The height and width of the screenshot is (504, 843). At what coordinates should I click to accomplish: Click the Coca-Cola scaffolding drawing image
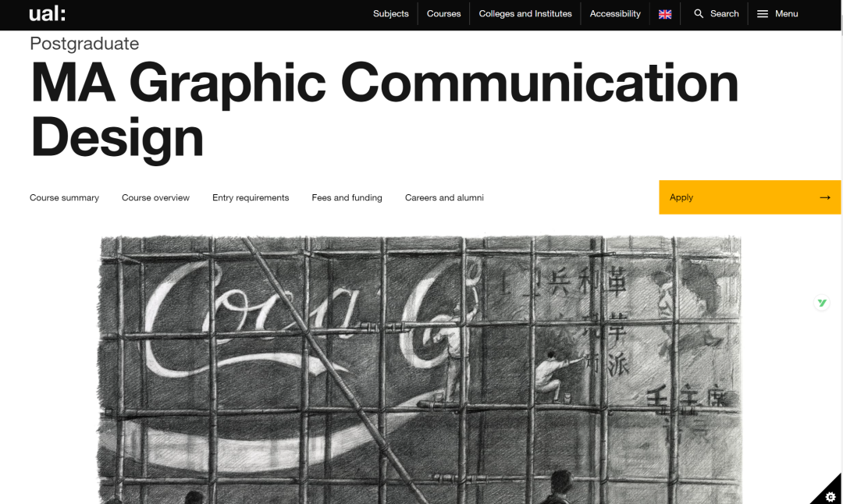(420, 370)
